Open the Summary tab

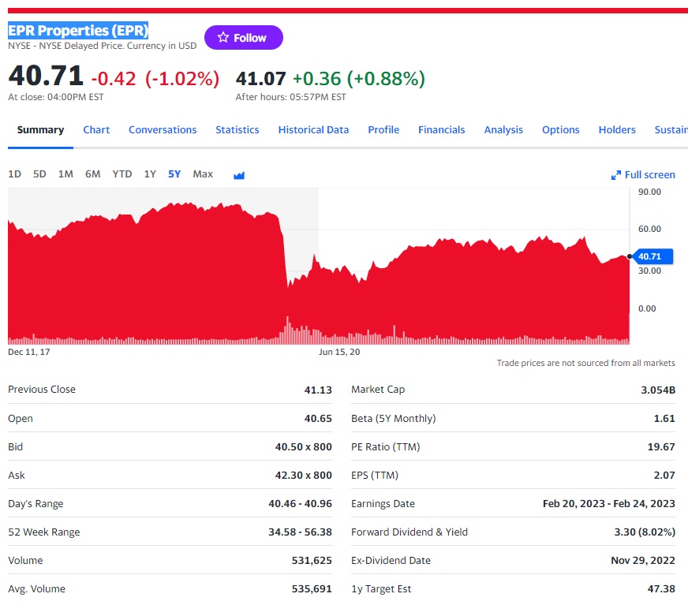40,130
